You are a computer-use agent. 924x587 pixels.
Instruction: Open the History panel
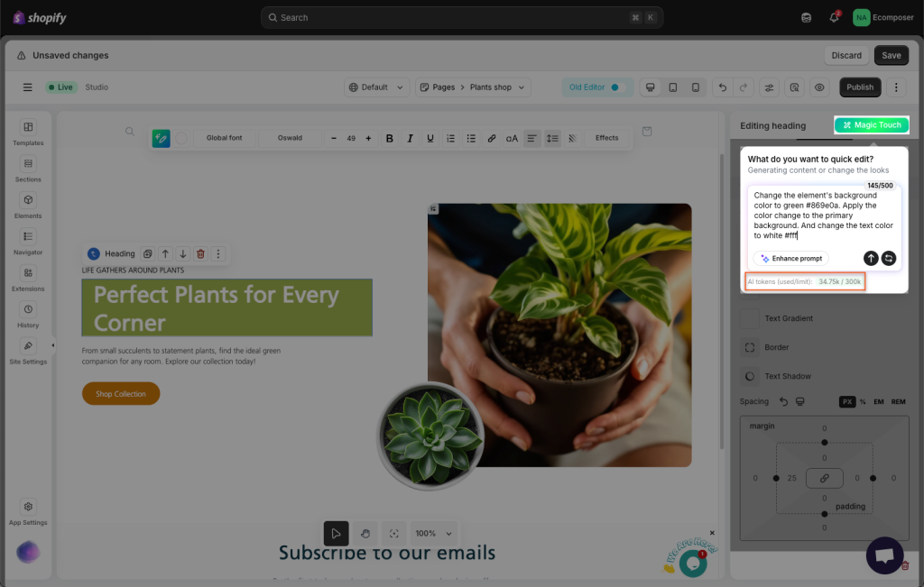(28, 316)
